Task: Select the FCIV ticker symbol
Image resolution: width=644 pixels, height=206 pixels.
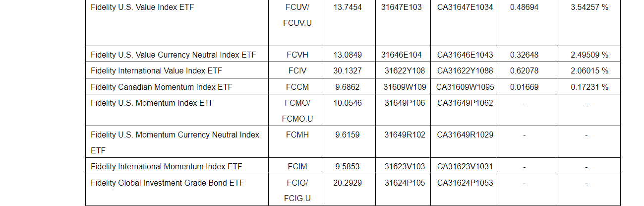Action: coord(297,71)
